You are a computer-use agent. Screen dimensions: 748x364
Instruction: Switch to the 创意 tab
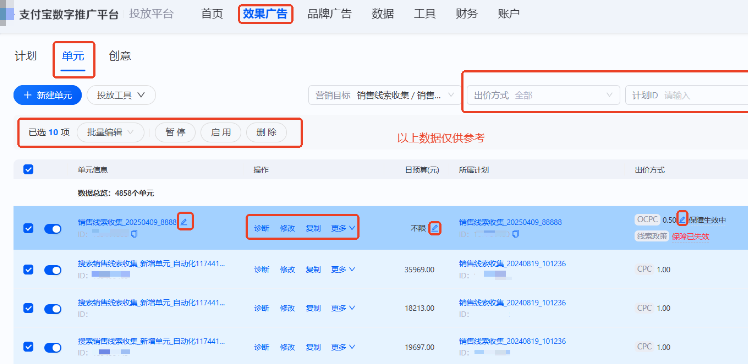[x=120, y=56]
